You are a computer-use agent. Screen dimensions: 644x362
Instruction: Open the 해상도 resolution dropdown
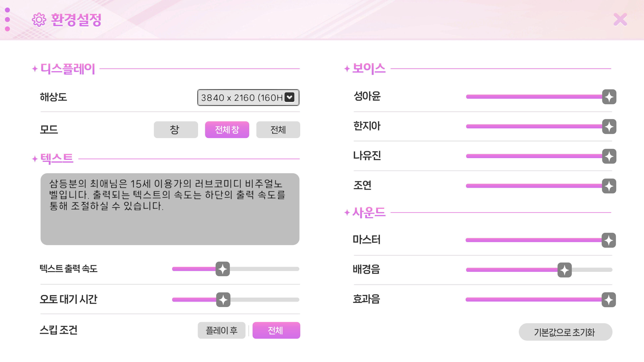click(248, 97)
